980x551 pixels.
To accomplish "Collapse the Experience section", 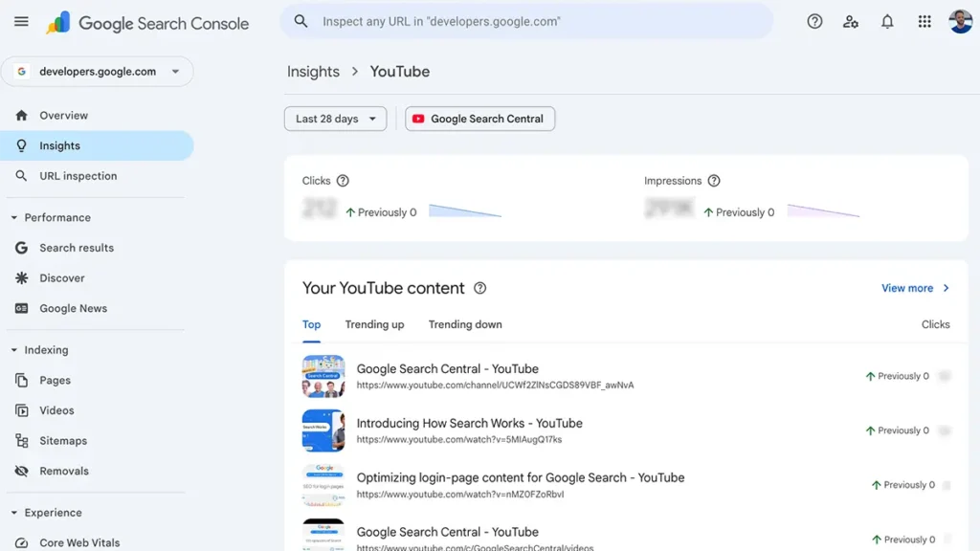I will (x=14, y=513).
